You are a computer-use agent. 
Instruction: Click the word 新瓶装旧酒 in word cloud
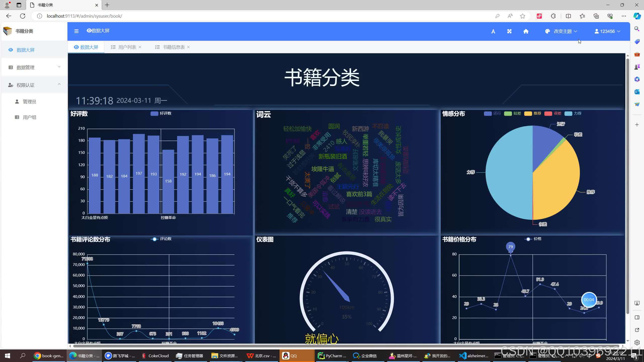pyautogui.click(x=333, y=156)
